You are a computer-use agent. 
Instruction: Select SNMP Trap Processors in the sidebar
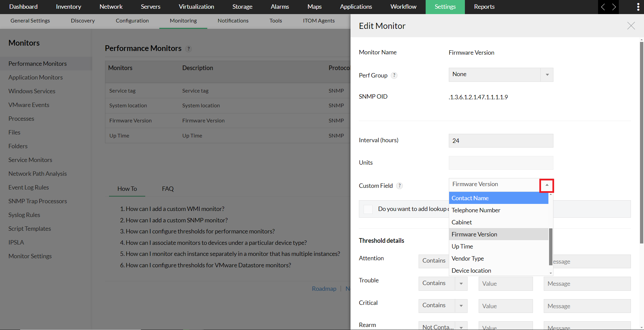coord(38,201)
